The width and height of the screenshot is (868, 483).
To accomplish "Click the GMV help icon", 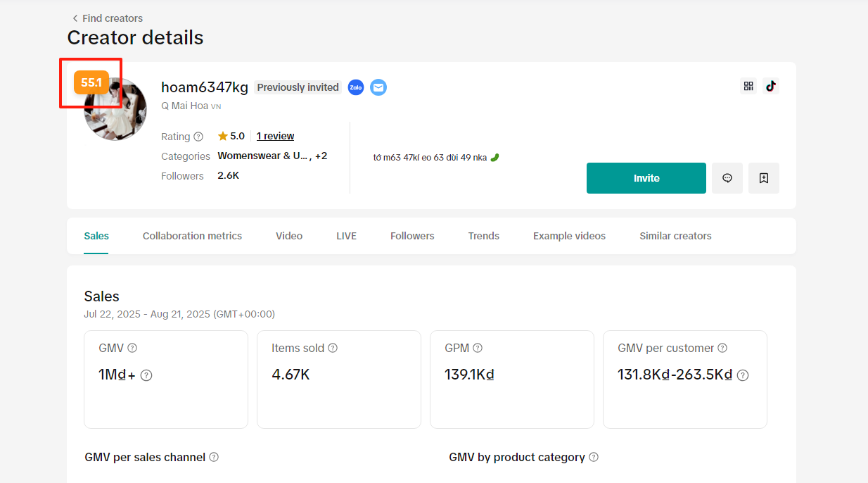I will tap(132, 348).
